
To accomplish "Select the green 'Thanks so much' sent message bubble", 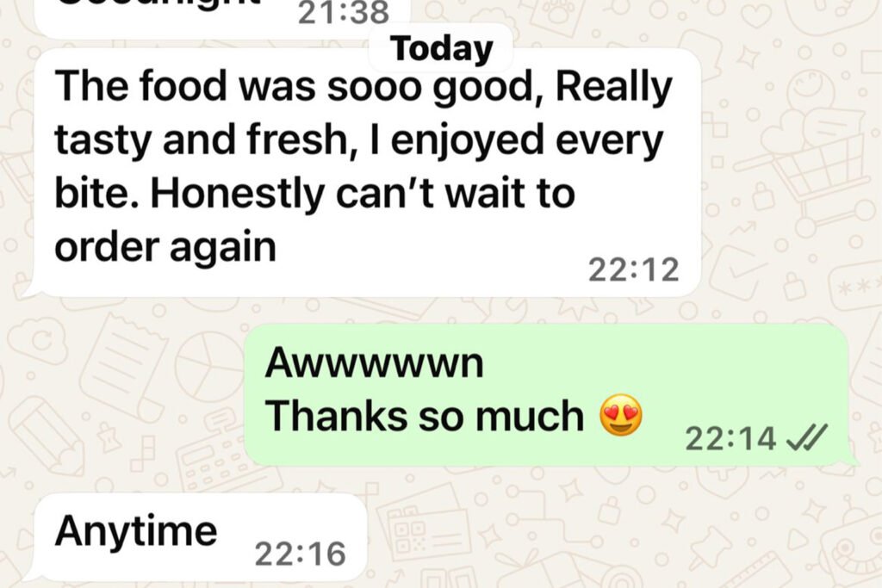I will 549,394.
